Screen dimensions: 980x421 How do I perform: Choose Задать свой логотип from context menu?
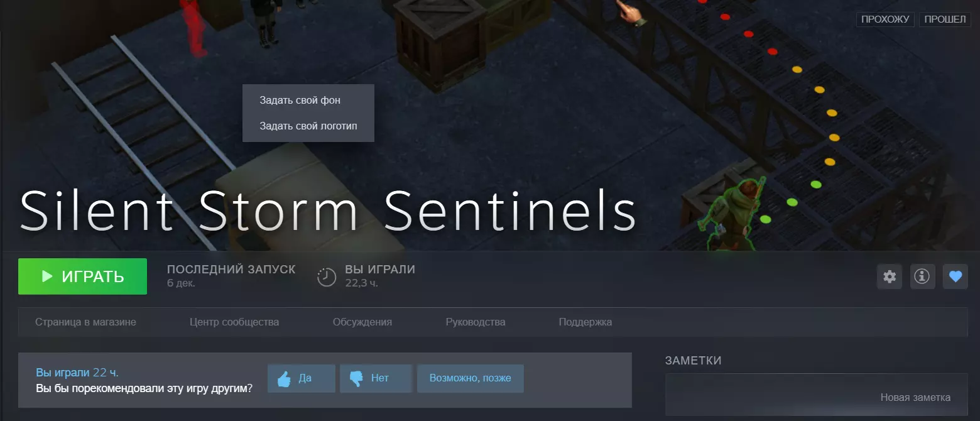[x=308, y=126]
